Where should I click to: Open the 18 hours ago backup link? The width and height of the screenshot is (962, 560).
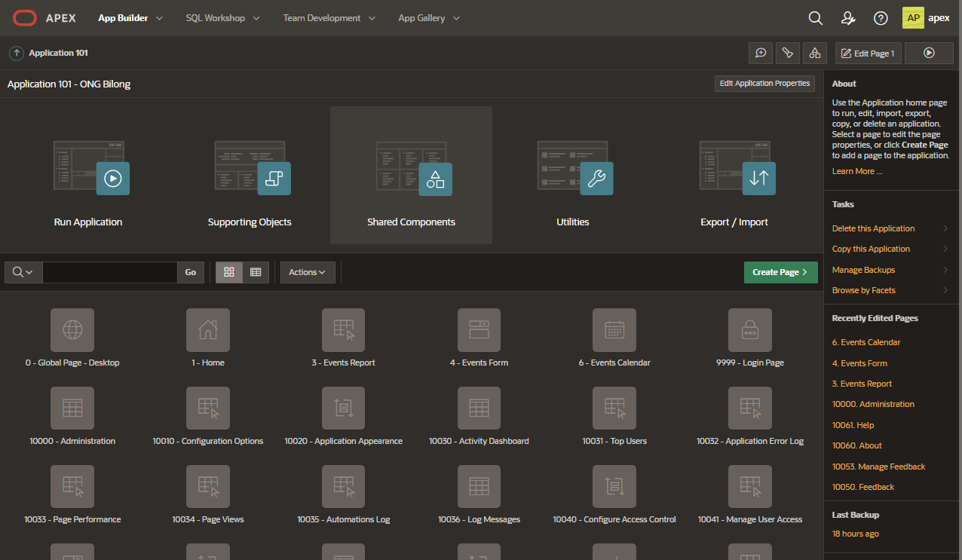click(856, 534)
